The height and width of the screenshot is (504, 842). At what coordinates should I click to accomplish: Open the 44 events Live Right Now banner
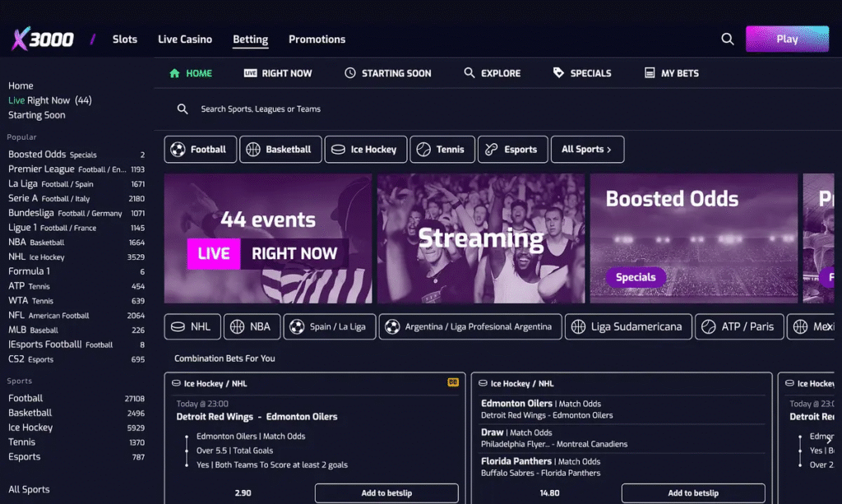(x=268, y=238)
